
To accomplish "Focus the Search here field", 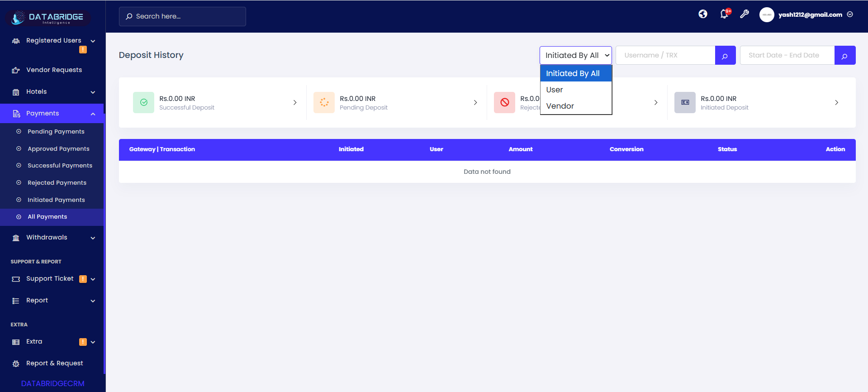I will (182, 16).
